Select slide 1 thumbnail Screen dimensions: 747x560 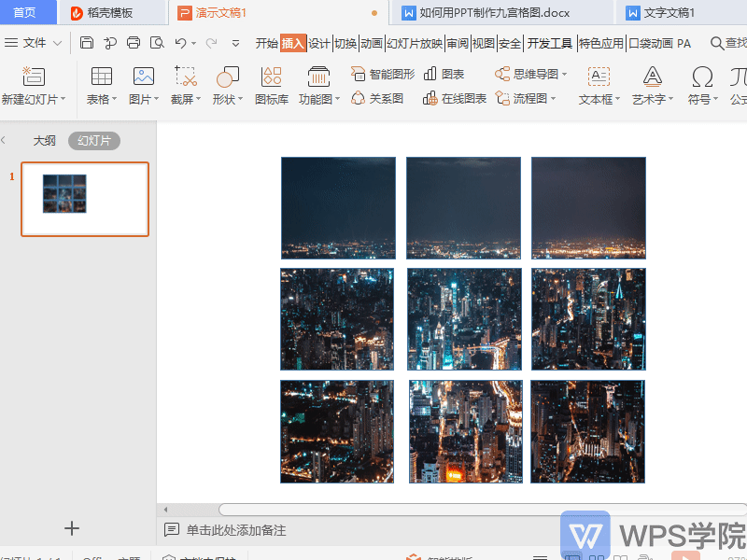coord(85,199)
